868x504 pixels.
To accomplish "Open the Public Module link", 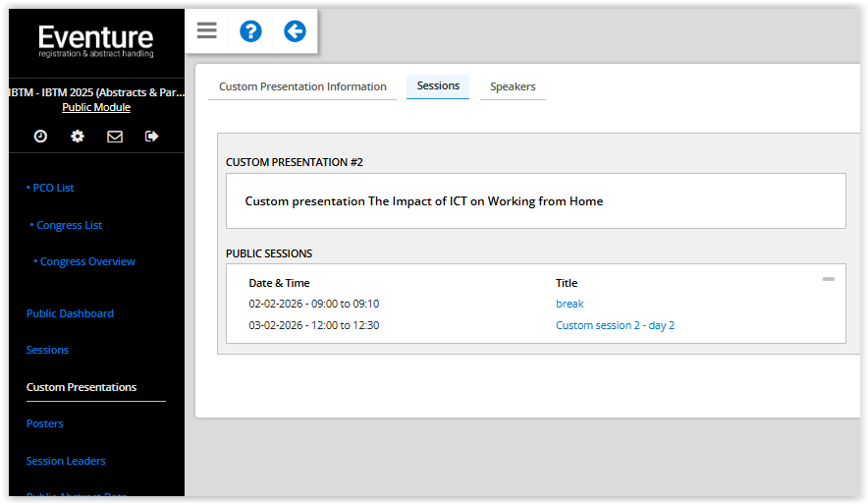I will (96, 108).
